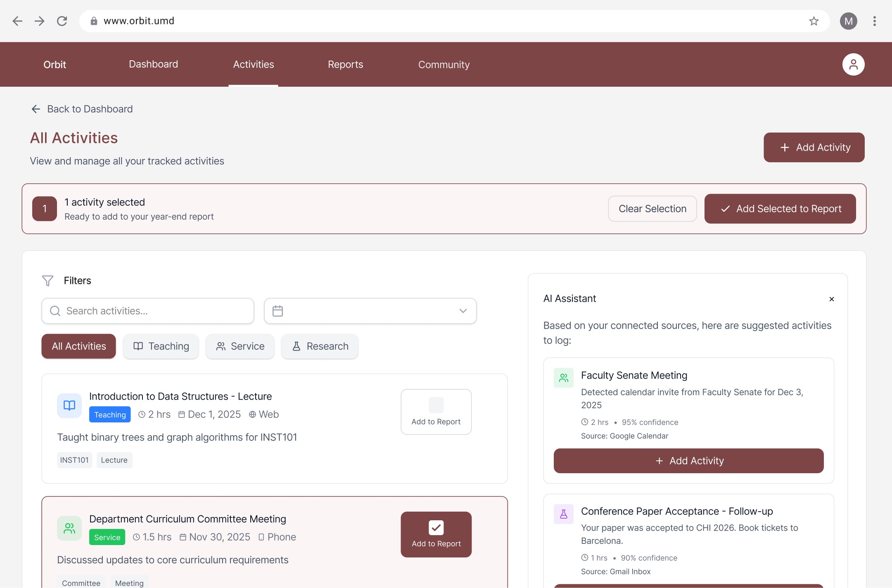Image resolution: width=892 pixels, height=588 pixels.
Task: Uncheck Add to Report for Curriculum Committee Meeting
Action: [x=436, y=528]
